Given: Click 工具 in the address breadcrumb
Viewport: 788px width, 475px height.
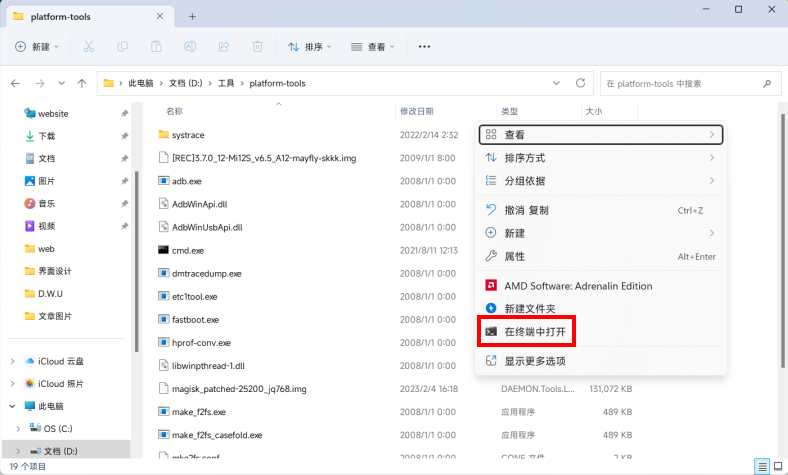Looking at the screenshot, I should click(x=226, y=83).
